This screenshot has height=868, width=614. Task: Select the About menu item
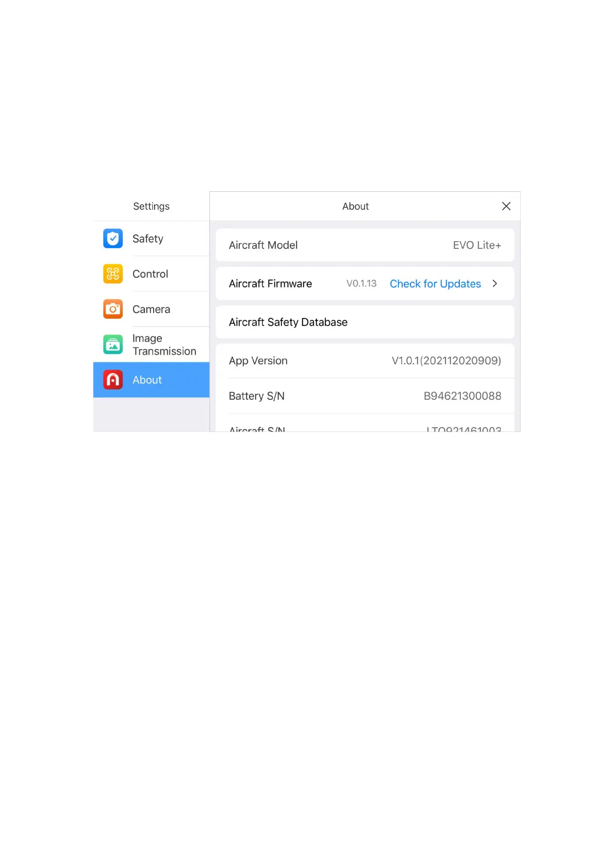(151, 380)
